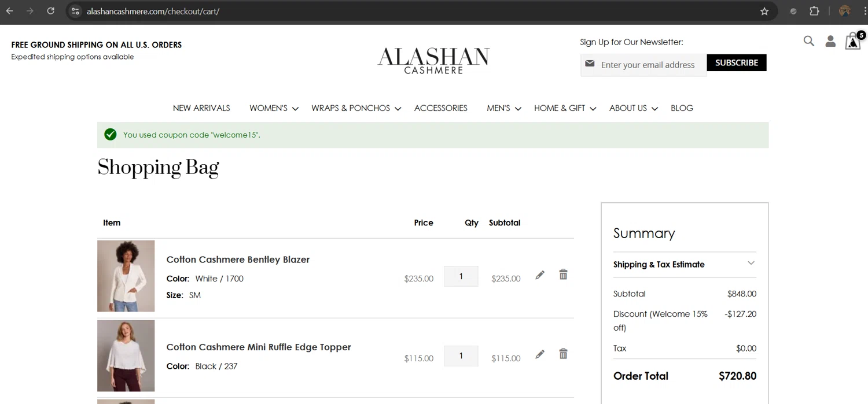Open the Ruffle Edge Topper product thumbnail
Image resolution: width=868 pixels, height=404 pixels.
[x=126, y=355]
